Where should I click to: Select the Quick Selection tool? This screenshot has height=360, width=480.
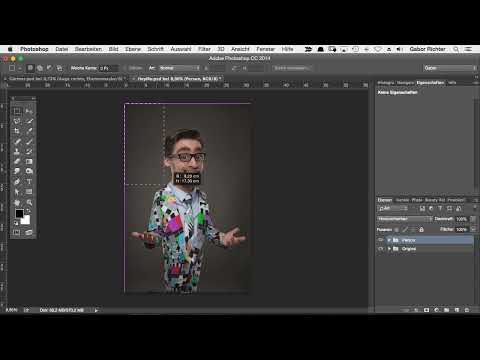[29, 121]
